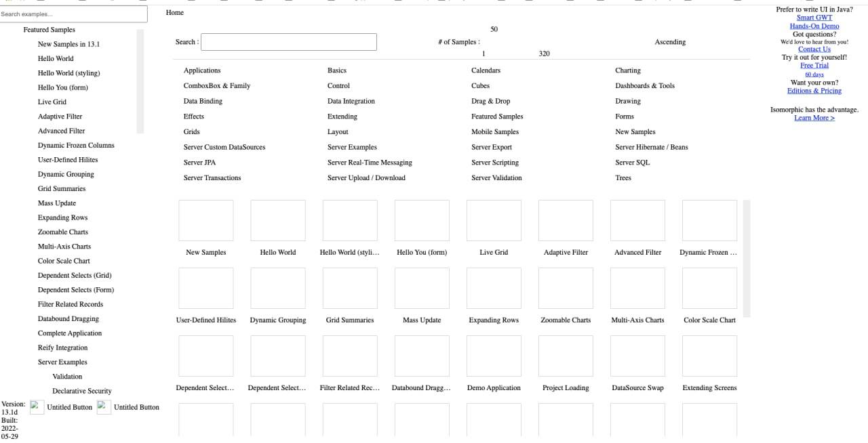Open the New Samples tile thumbnail
This screenshot has width=868, height=443.
pyautogui.click(x=206, y=221)
